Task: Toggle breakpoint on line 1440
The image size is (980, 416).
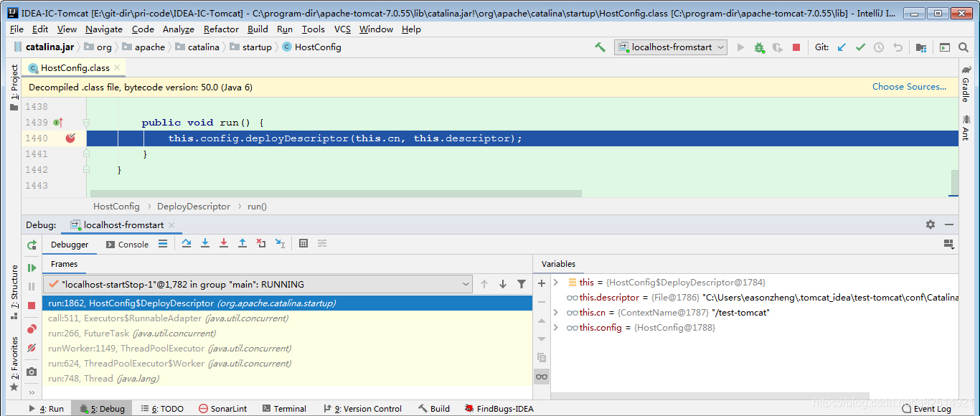Action: 70,138
